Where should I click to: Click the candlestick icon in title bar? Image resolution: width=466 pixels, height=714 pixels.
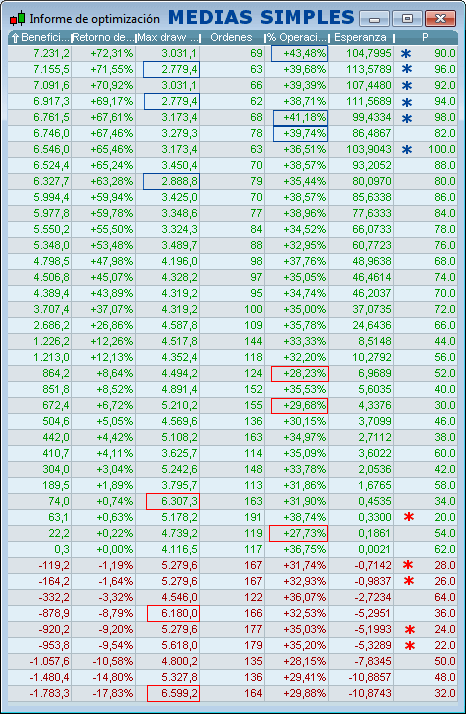pos(18,19)
